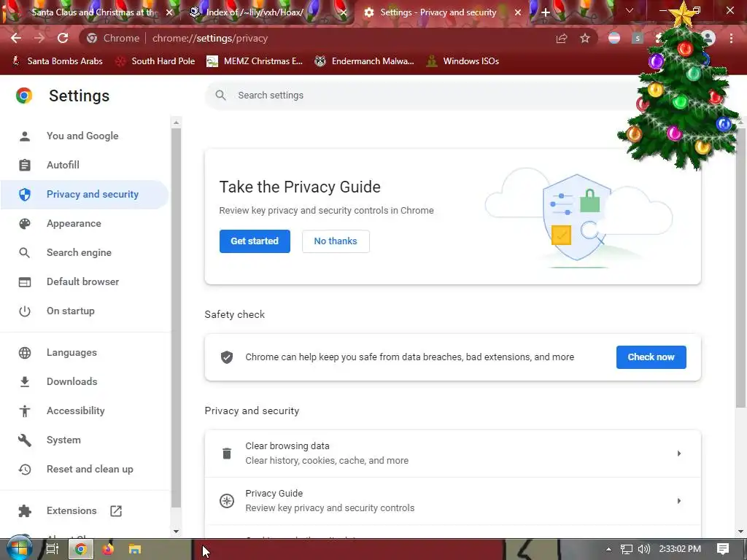Share this page using share icon
This screenshot has height=560, width=747.
point(562,39)
